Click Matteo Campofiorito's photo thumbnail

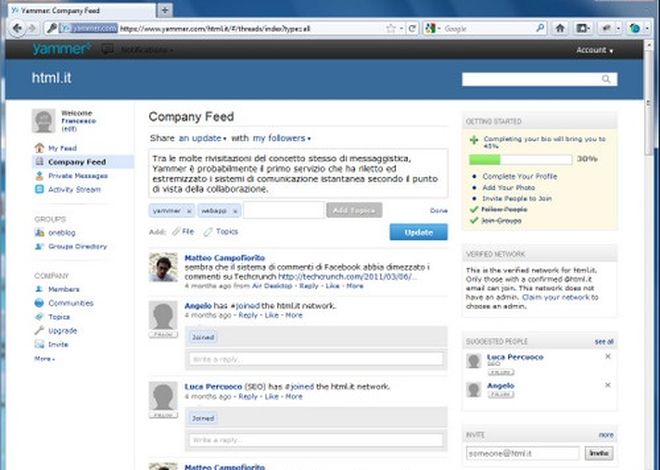click(x=163, y=267)
